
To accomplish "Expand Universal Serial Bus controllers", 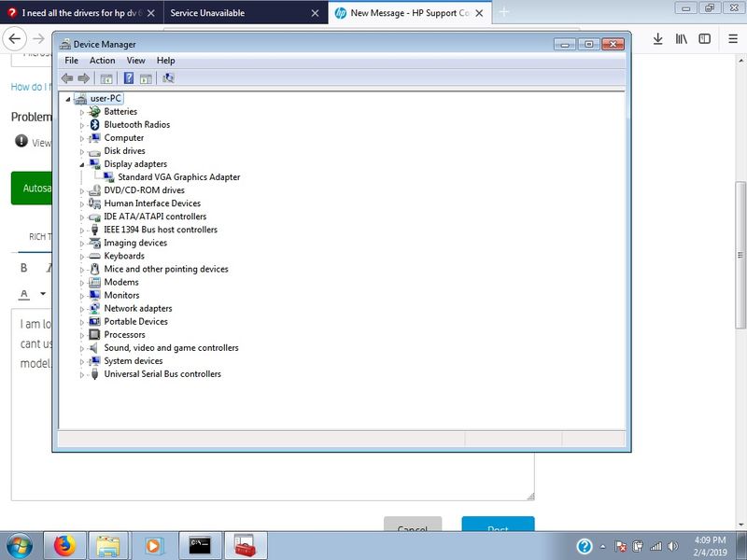I will [82, 375].
